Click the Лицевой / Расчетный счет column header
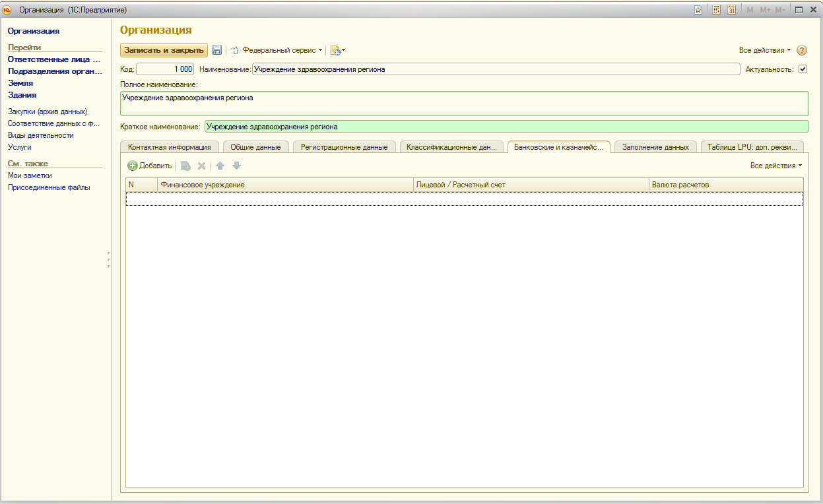The height and width of the screenshot is (504, 823). pyautogui.click(x=531, y=185)
